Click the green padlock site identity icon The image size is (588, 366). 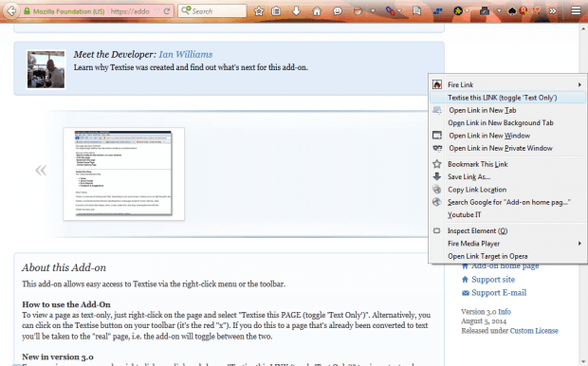[x=27, y=11]
